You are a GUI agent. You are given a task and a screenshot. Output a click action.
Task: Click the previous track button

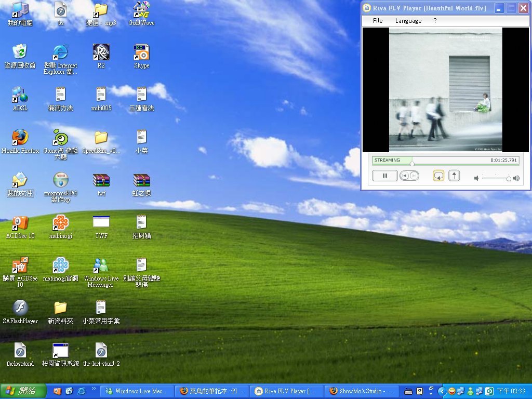pos(405,176)
